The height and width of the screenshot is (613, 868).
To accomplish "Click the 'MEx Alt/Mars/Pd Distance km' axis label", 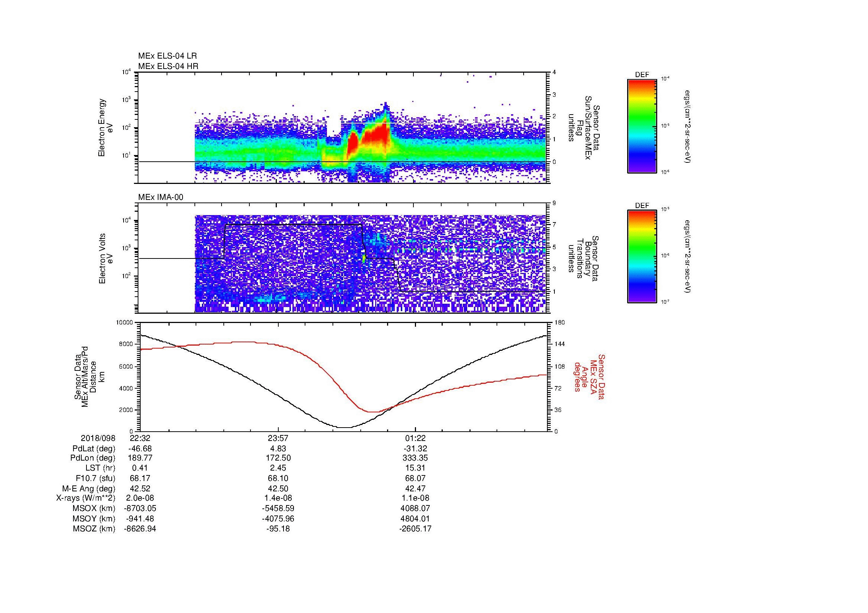I will pyautogui.click(x=89, y=376).
